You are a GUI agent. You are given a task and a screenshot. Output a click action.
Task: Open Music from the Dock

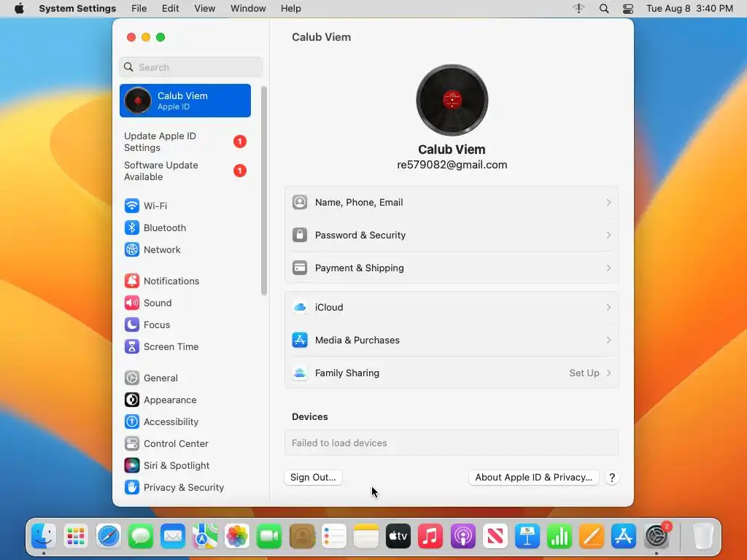[430, 536]
